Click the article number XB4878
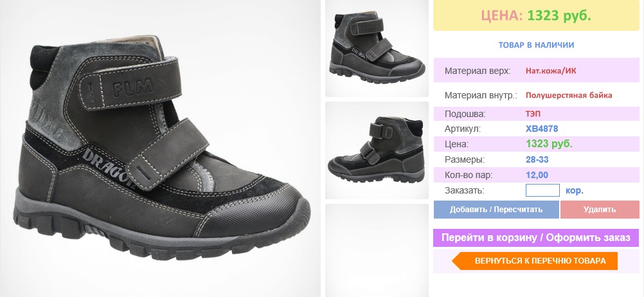 [542, 129]
